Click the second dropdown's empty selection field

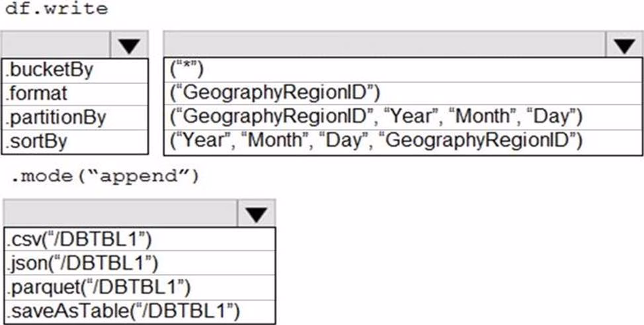tap(383, 45)
